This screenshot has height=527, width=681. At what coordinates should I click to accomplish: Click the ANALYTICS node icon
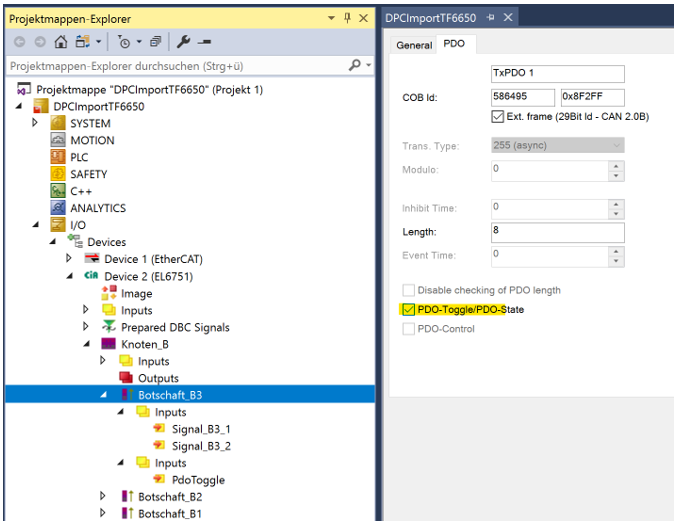(58, 208)
